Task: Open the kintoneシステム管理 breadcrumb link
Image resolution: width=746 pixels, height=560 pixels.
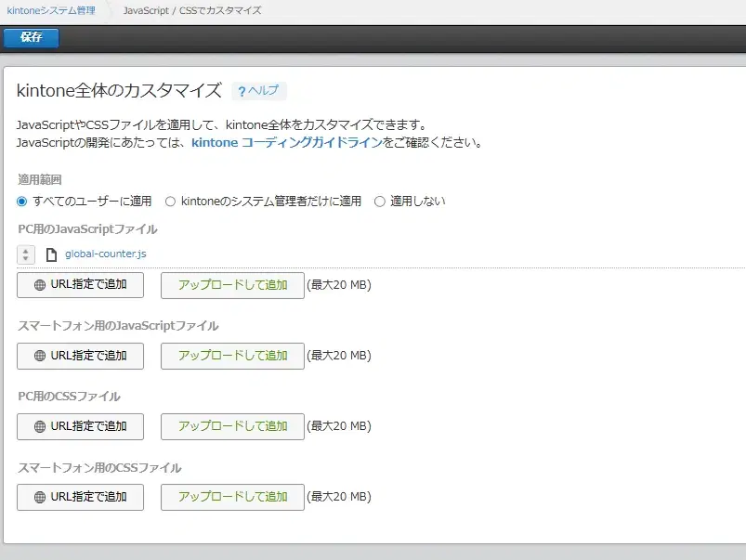Action: tap(51, 10)
